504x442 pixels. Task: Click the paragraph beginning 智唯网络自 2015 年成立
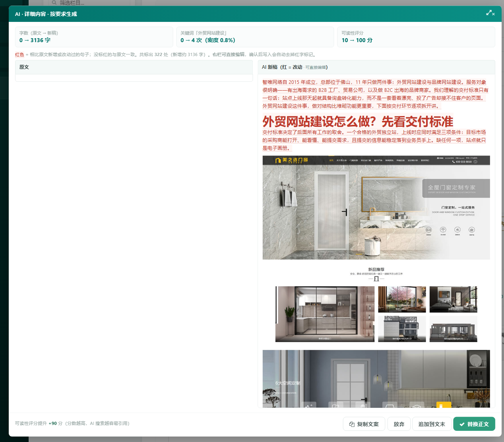[376, 94]
